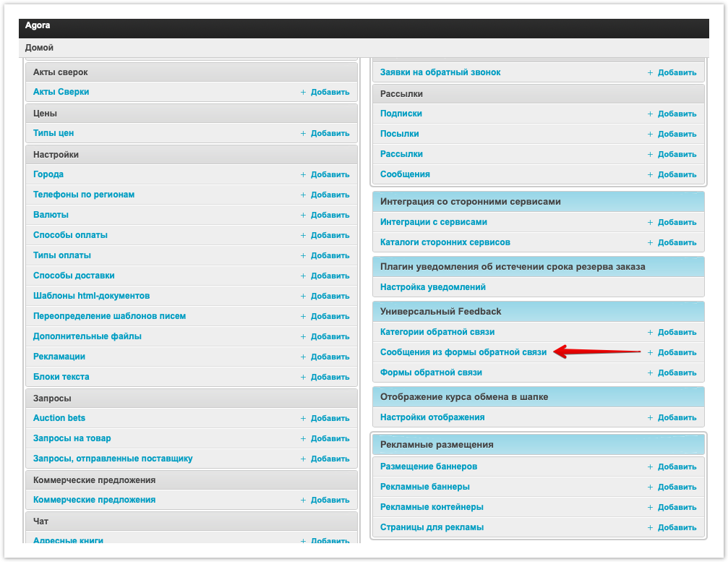Open Сообщения из формы обратной связи
The width and height of the screenshot is (728, 562).
463,352
